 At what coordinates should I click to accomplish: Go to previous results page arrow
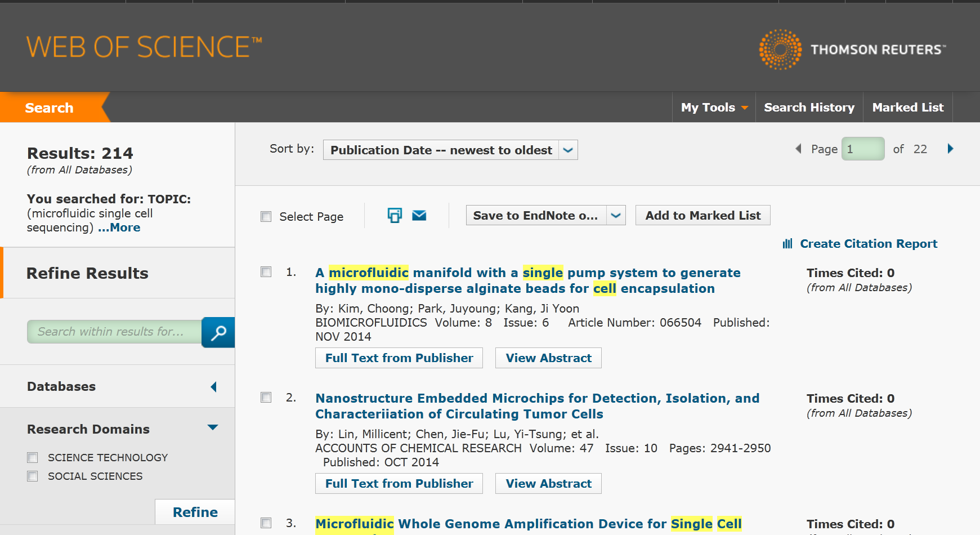798,149
